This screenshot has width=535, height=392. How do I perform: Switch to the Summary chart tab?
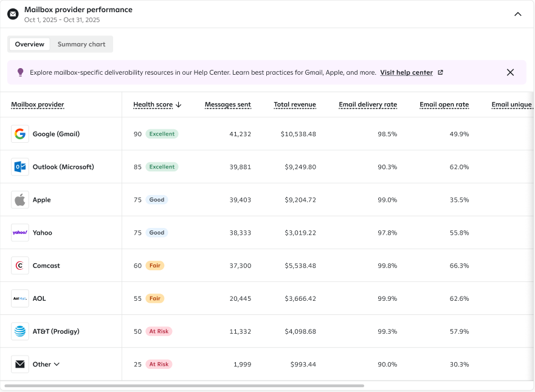pyautogui.click(x=81, y=44)
